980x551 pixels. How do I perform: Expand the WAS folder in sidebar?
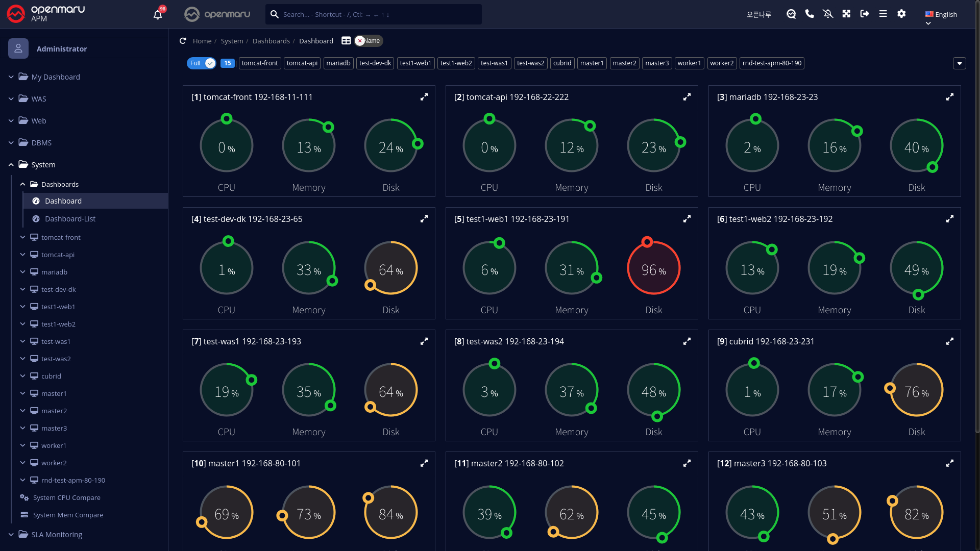(x=39, y=99)
